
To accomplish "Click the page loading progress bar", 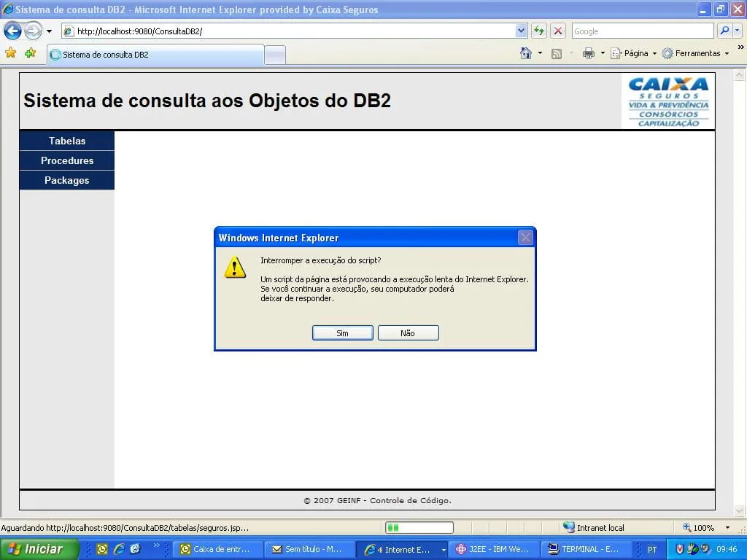I will click(x=419, y=527).
